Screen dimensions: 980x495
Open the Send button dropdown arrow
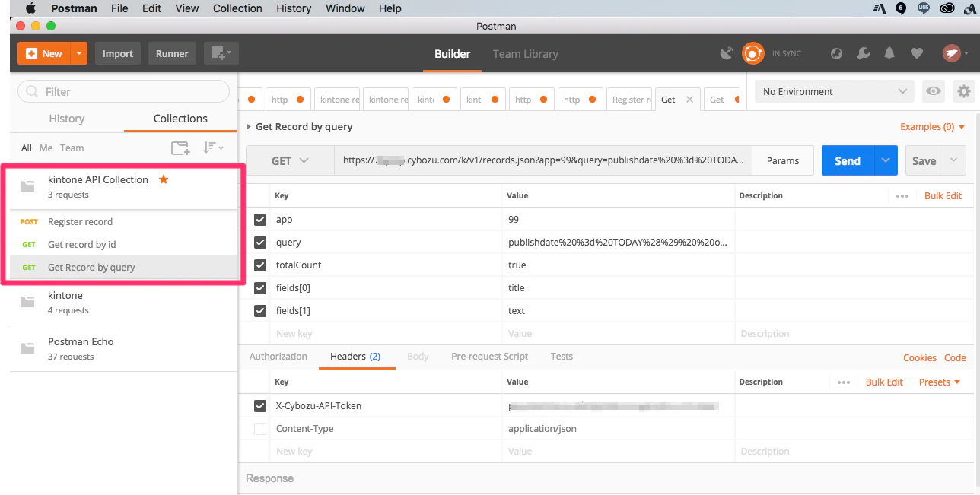click(885, 160)
